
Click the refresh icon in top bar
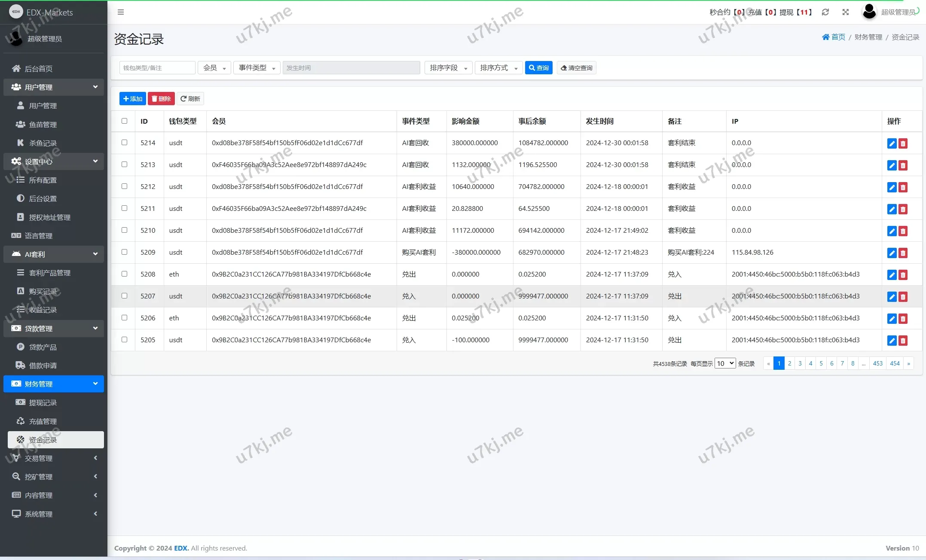pos(825,12)
